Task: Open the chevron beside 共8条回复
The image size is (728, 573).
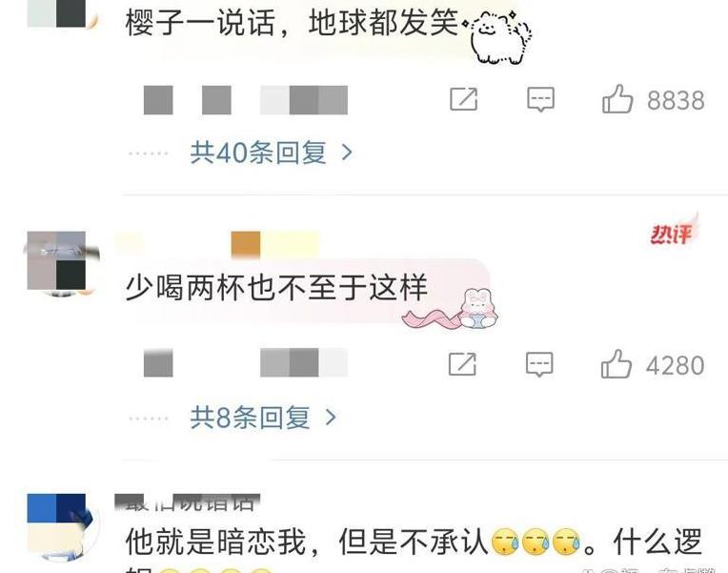Action: click(x=331, y=418)
